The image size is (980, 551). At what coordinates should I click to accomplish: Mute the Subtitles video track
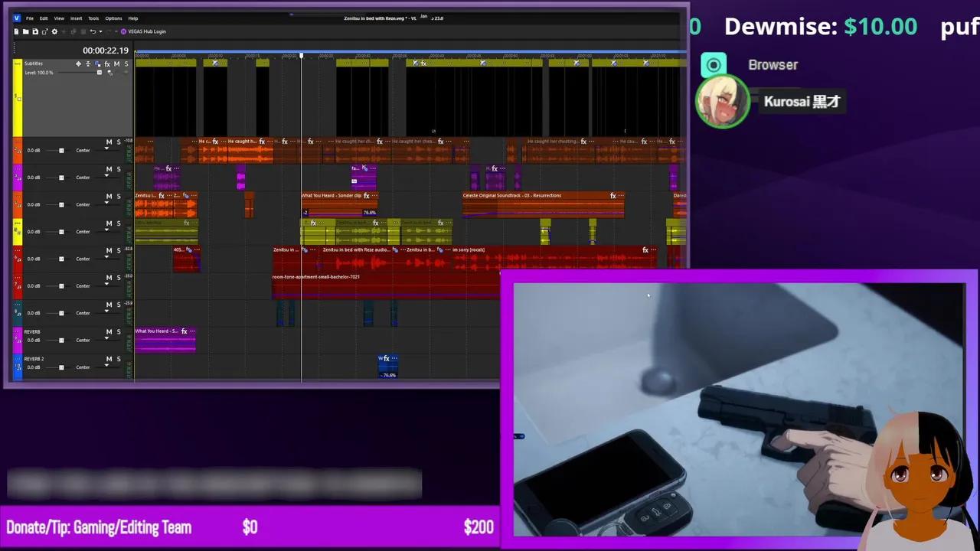click(x=117, y=64)
